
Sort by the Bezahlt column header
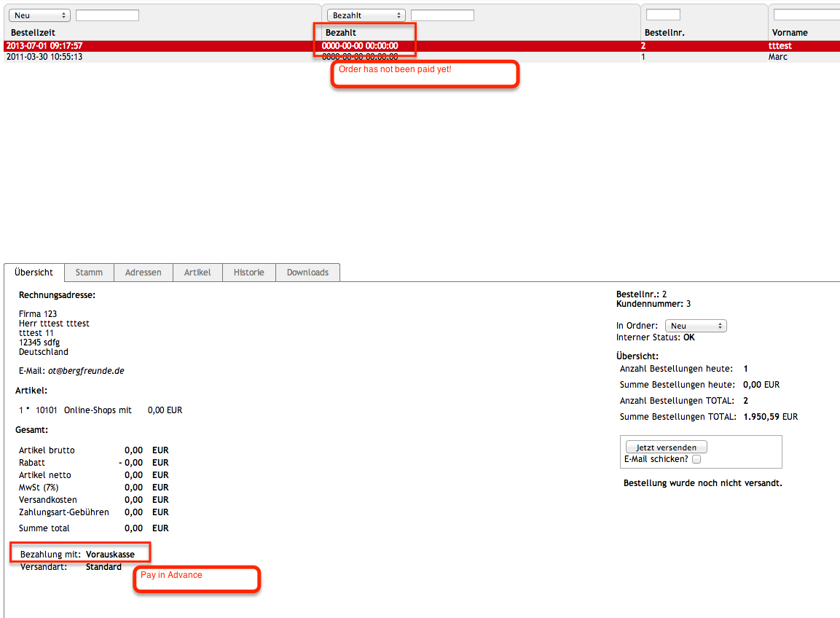click(340, 33)
